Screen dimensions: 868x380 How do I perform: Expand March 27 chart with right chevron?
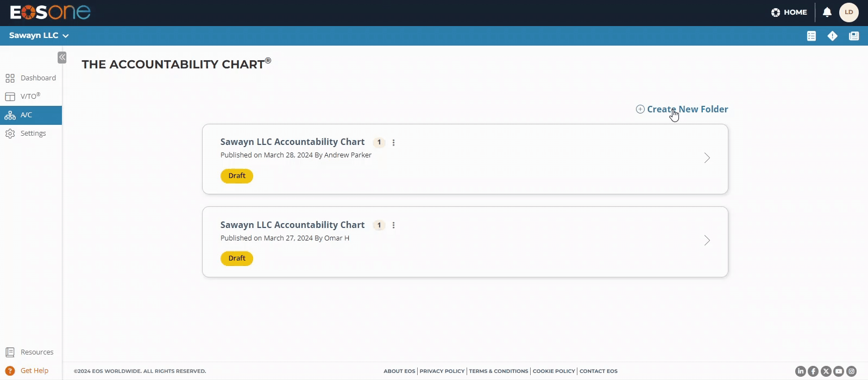(x=707, y=240)
